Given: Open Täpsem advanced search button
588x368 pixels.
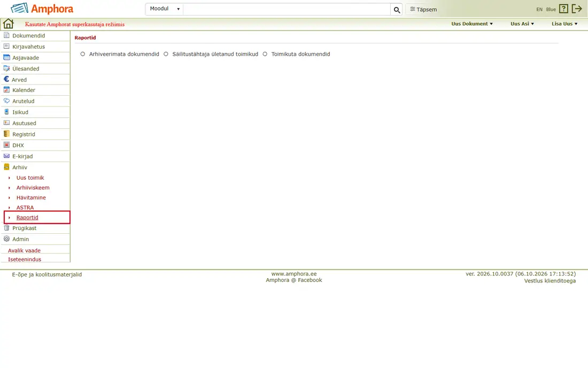Looking at the screenshot, I should (423, 10).
